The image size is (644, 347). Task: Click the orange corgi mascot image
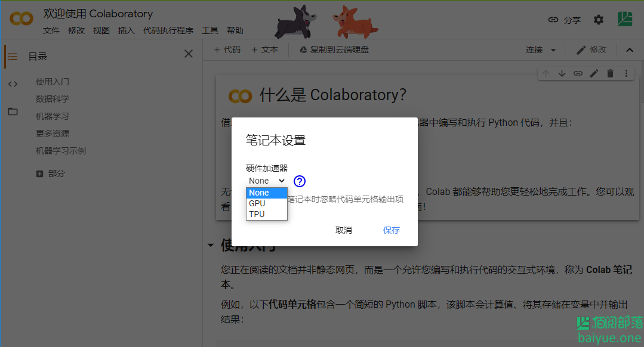click(355, 22)
